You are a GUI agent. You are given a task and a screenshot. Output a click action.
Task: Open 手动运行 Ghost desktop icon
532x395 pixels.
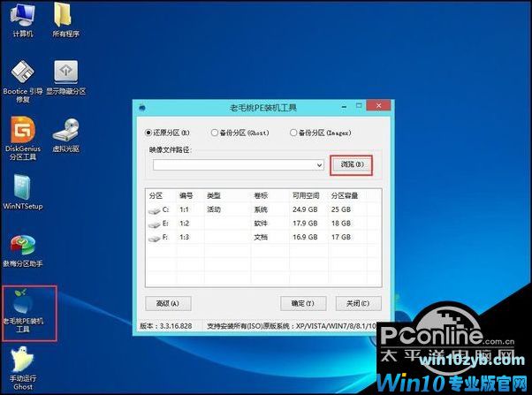coord(22,368)
